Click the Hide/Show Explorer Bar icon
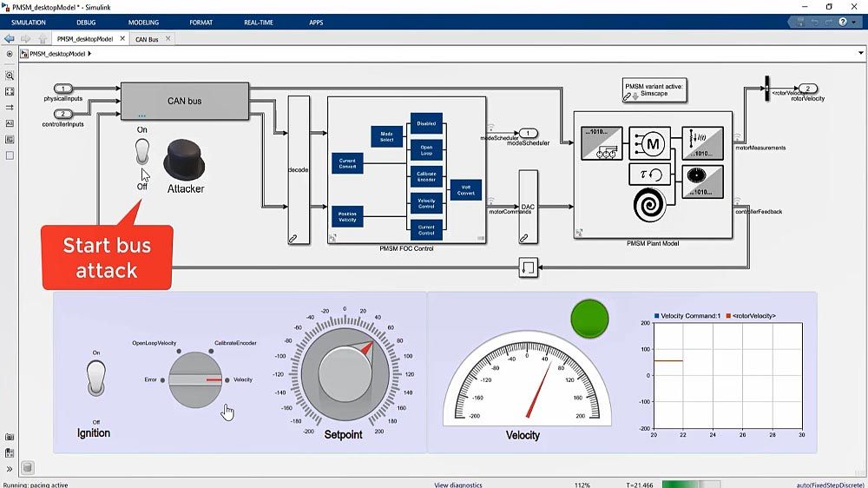Viewport: 868px width, 488px height. [10, 54]
